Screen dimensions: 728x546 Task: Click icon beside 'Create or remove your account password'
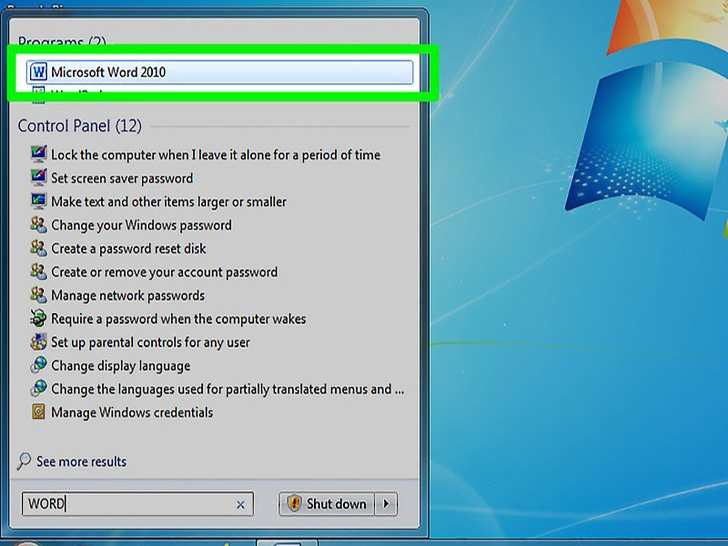39,271
